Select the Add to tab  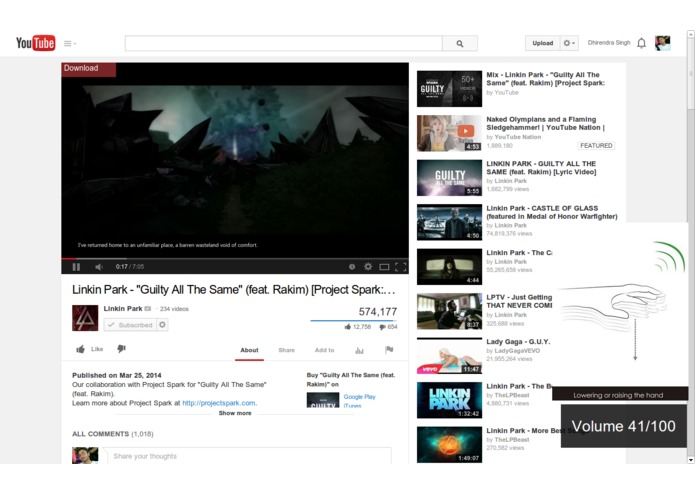(x=324, y=350)
